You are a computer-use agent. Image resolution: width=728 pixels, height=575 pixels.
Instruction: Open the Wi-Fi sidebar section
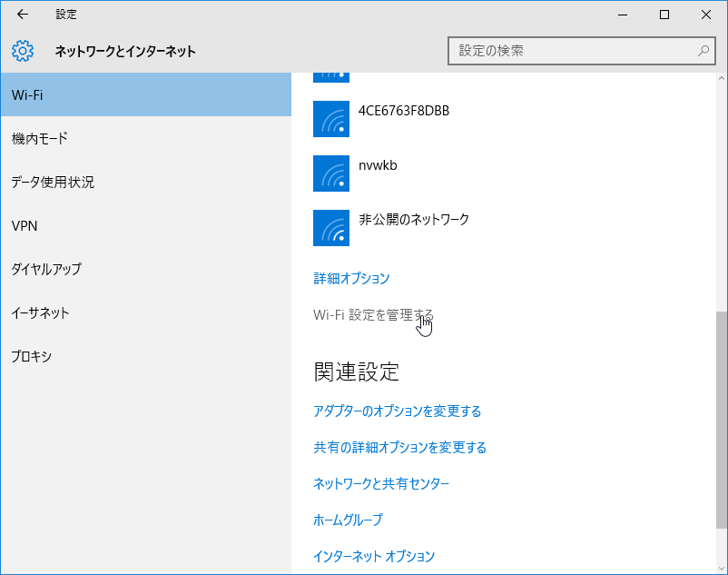(x=146, y=94)
